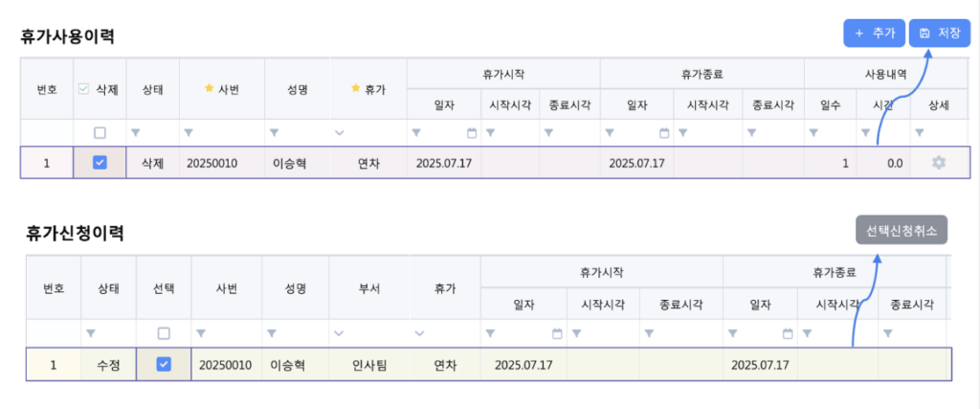Open calendar picker for 휴가시작 일자 in 휴가사용이력
This screenshot has width=980, height=409.
472,133
